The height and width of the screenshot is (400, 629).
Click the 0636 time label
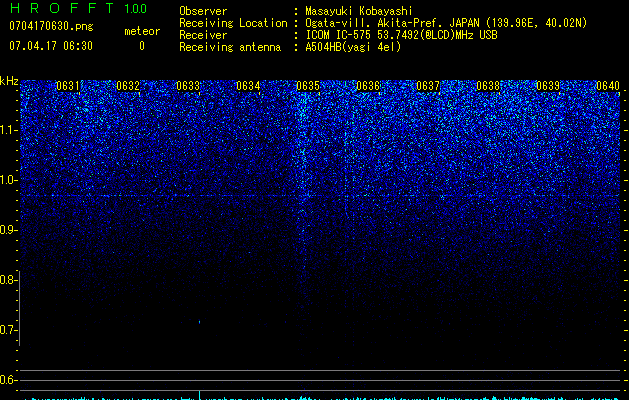pyautogui.click(x=368, y=86)
